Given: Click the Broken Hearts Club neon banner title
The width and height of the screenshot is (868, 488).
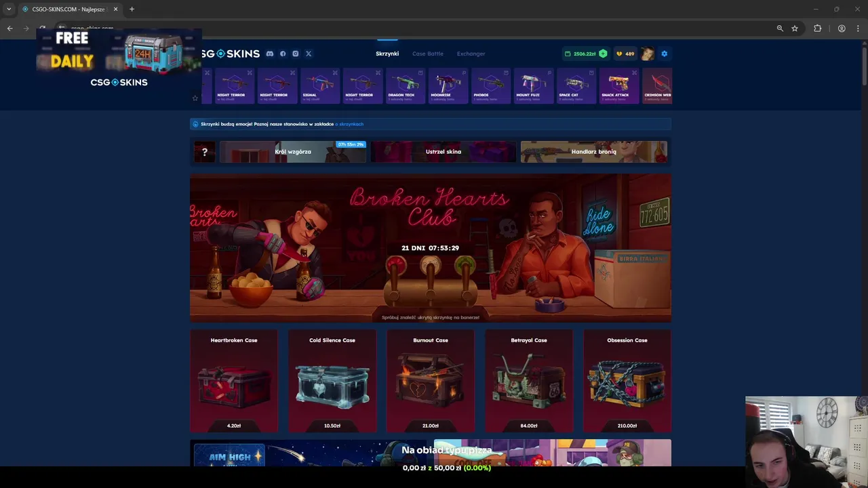Looking at the screenshot, I should 429,207.
